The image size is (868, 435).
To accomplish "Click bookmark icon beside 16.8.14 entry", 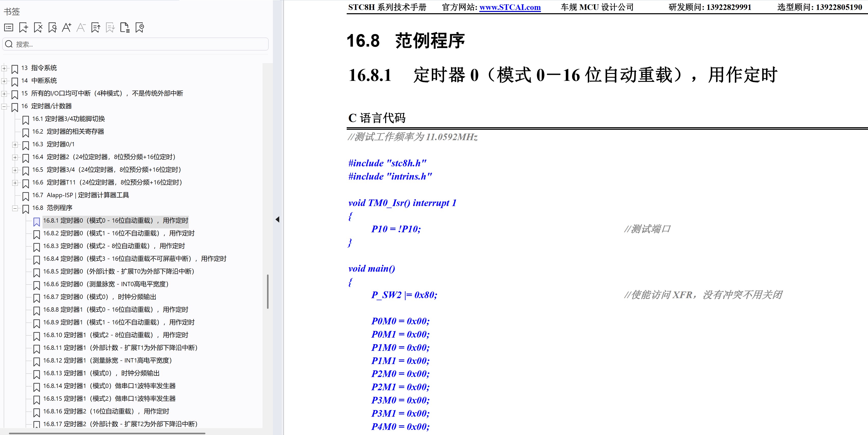I will (x=36, y=387).
